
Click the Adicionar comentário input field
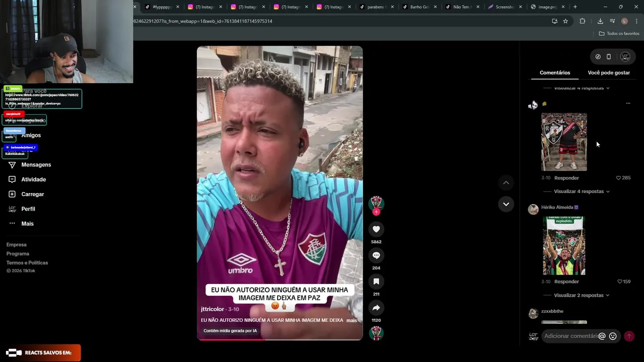click(571, 336)
